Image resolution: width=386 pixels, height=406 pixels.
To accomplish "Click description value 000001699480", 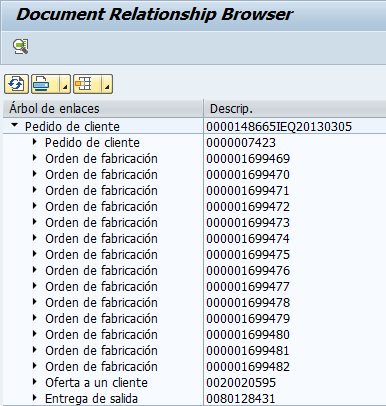I will [x=248, y=335].
